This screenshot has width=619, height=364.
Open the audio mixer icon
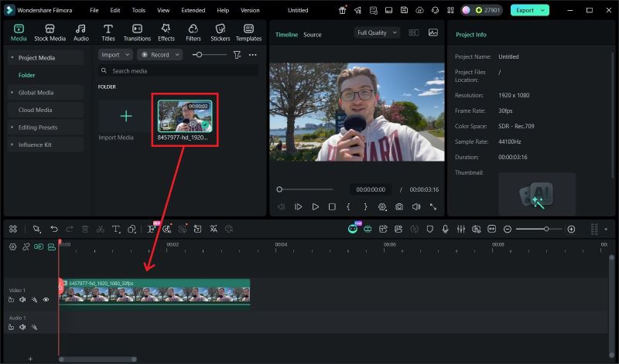460,229
